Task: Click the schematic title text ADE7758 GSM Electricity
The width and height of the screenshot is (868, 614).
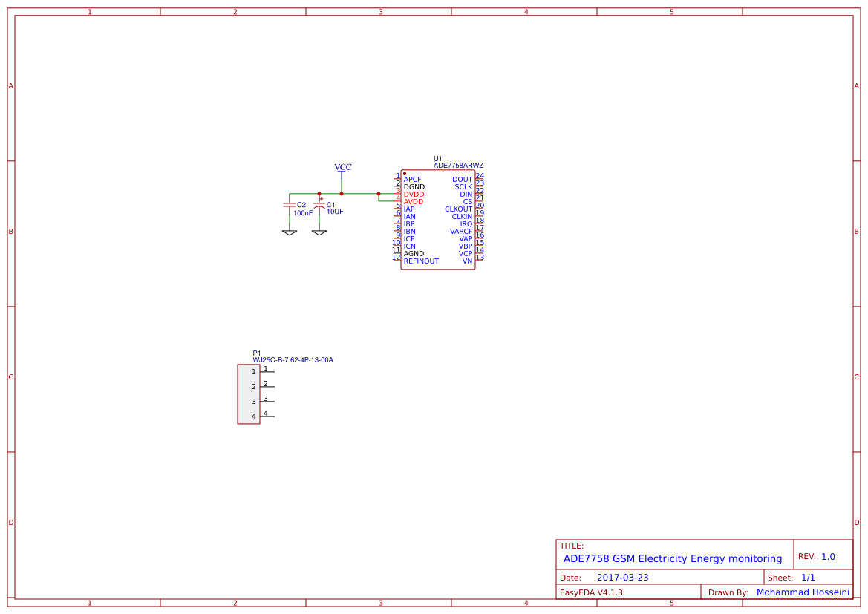Action: (x=669, y=558)
